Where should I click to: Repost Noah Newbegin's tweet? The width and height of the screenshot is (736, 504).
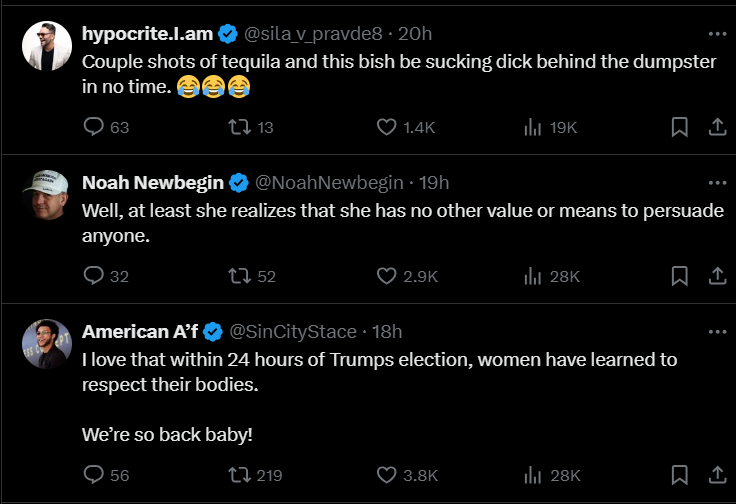(x=241, y=276)
